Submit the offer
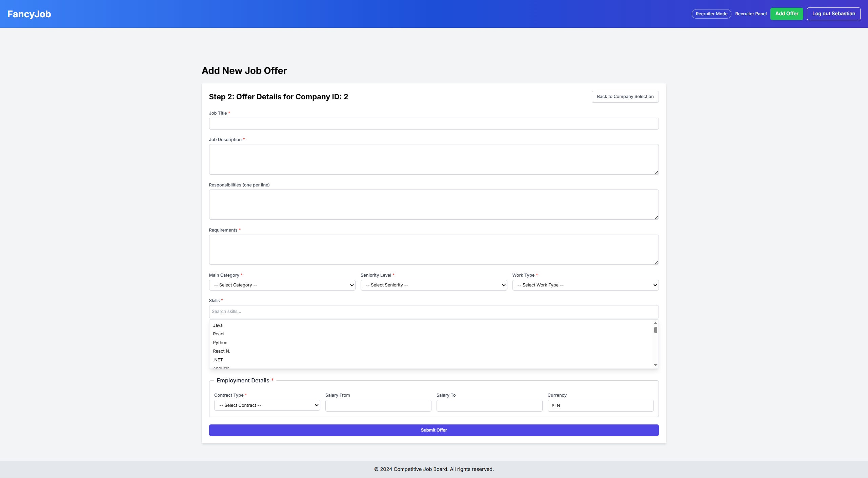 tap(433, 430)
